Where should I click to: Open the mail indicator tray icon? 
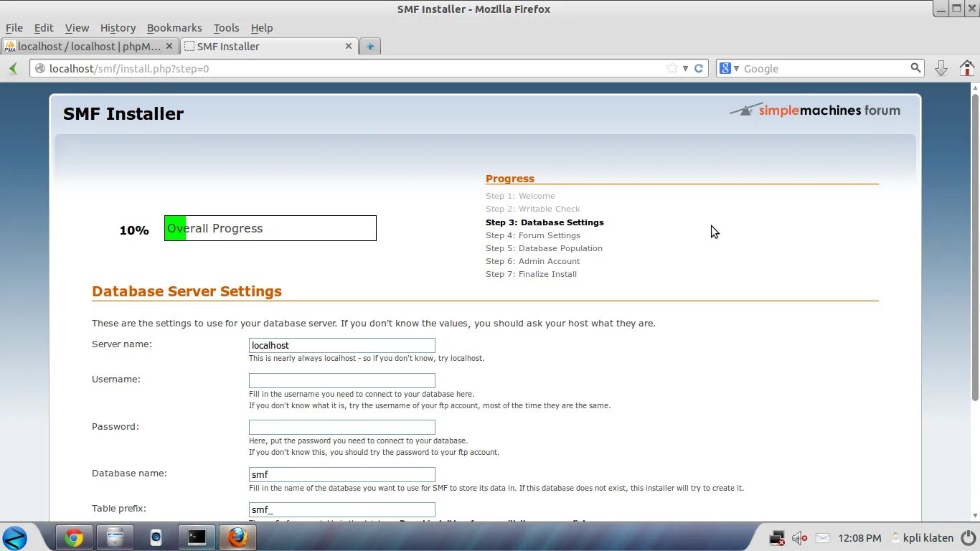point(823,538)
